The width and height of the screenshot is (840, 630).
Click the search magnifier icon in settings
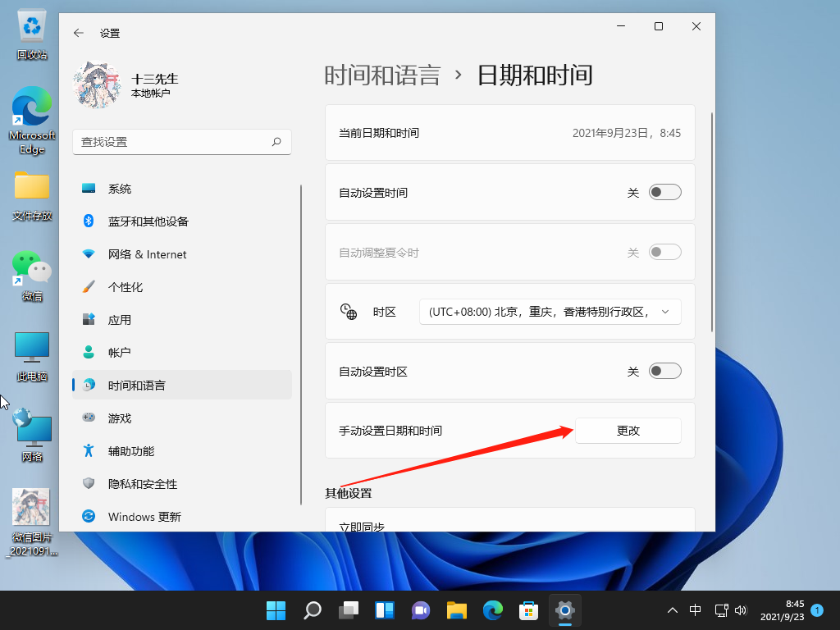[277, 142]
